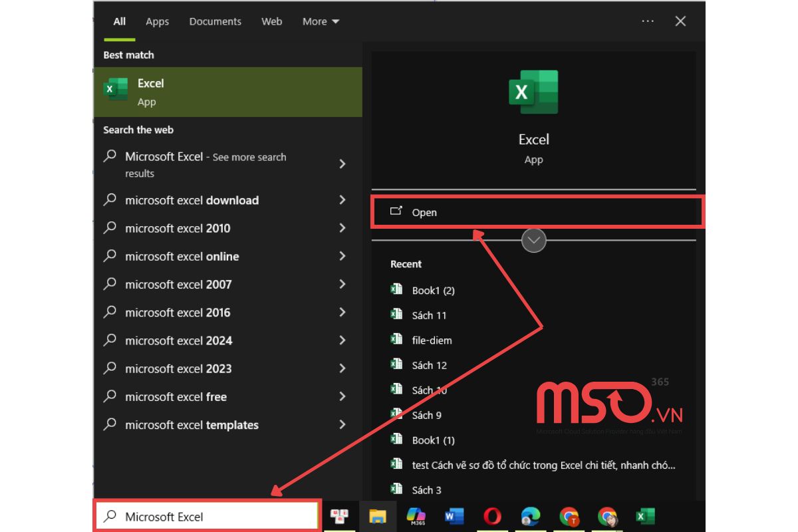Click file icon next to Sách 12

click(396, 364)
